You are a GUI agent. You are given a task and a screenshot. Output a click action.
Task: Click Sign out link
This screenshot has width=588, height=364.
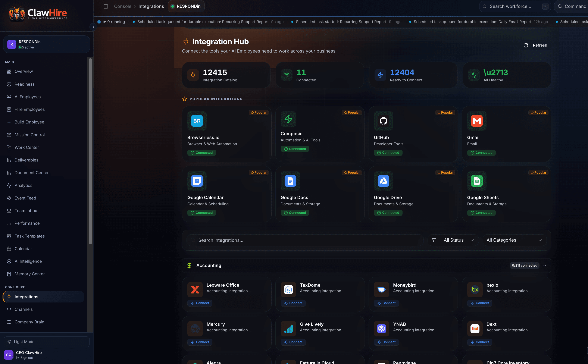[25, 358]
